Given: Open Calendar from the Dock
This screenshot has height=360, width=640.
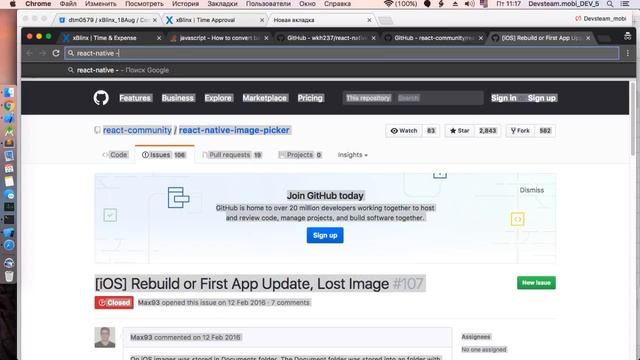Looking at the screenshot, I should (9, 169).
